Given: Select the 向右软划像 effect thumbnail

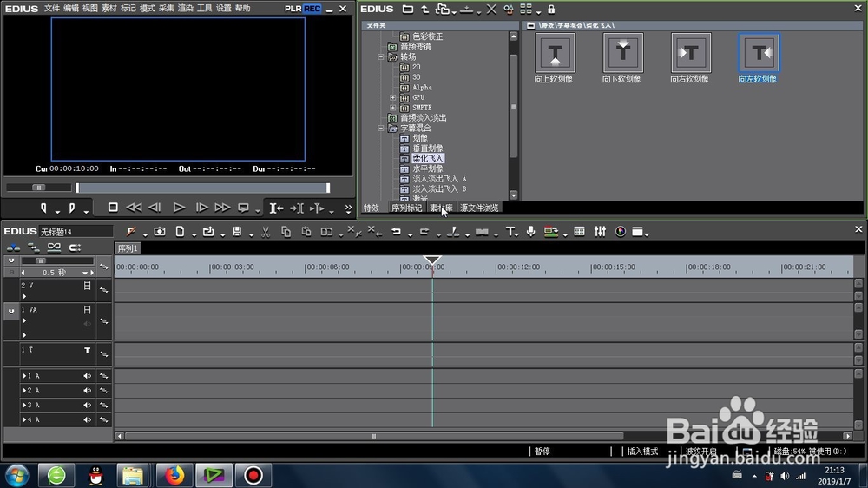Looking at the screenshot, I should click(x=691, y=53).
